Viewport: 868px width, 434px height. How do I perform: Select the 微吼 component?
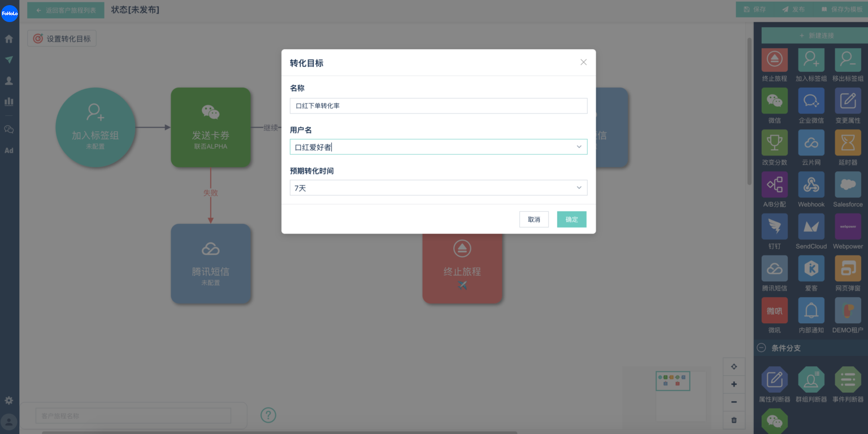pos(774,310)
